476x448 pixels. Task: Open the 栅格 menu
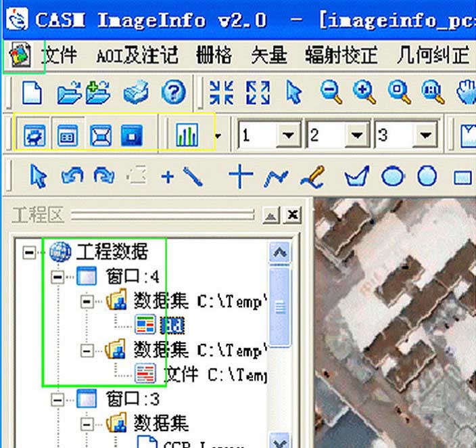coord(214,55)
